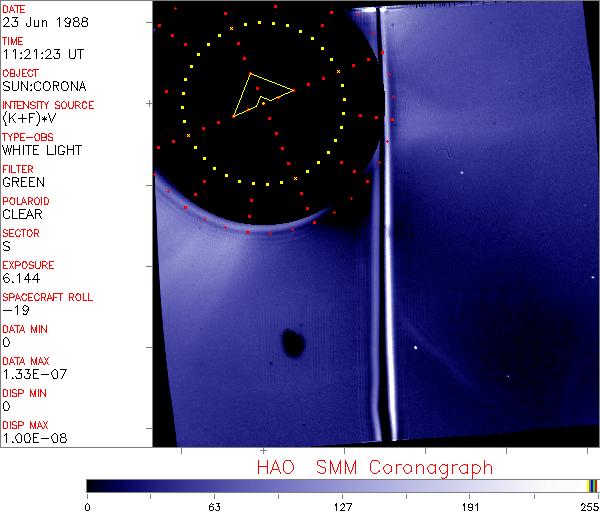Viewport: 600px width, 512px height.
Task: Select the 'WHITE LIGHT' observation type text
Action: (41, 150)
